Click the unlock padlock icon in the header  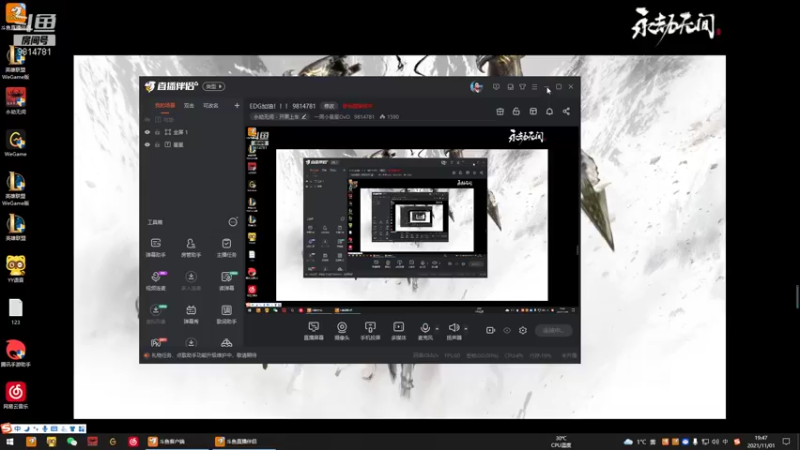[x=516, y=111]
